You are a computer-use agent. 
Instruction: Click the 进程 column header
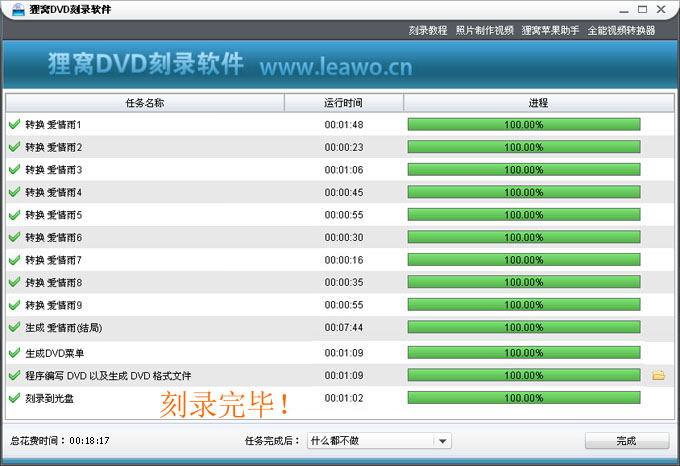(x=539, y=103)
